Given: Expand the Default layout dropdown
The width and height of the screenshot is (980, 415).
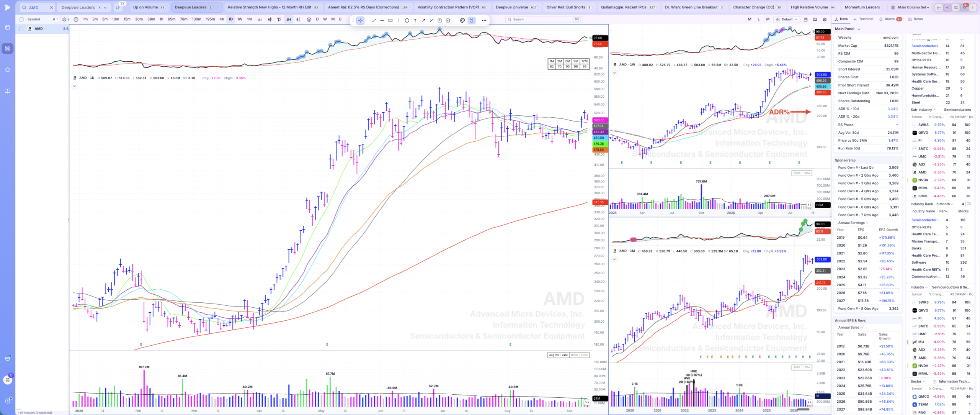Looking at the screenshot, I should point(786,19).
